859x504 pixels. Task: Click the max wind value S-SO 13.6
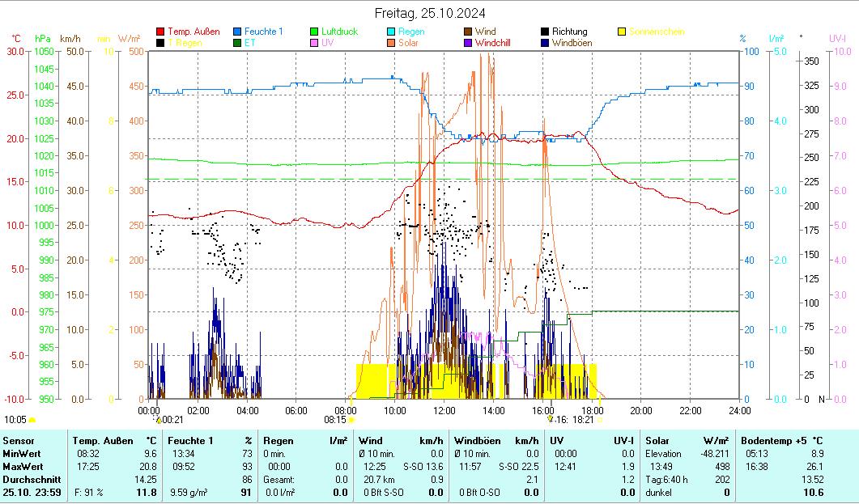tap(423, 467)
